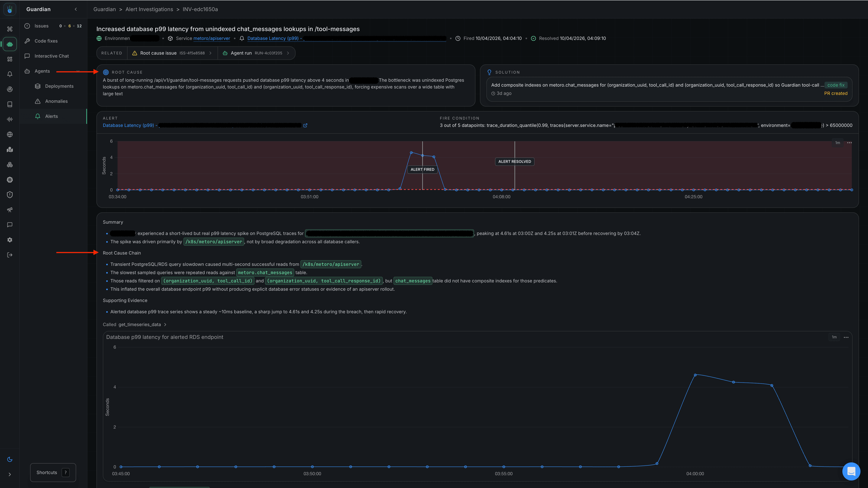The width and height of the screenshot is (868, 488).
Task: Open the settings gear icon in left rail
Action: [9, 239]
